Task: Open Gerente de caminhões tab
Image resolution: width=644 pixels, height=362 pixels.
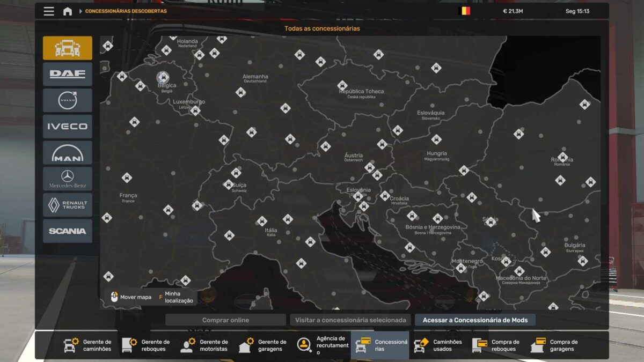Action: [88, 345]
